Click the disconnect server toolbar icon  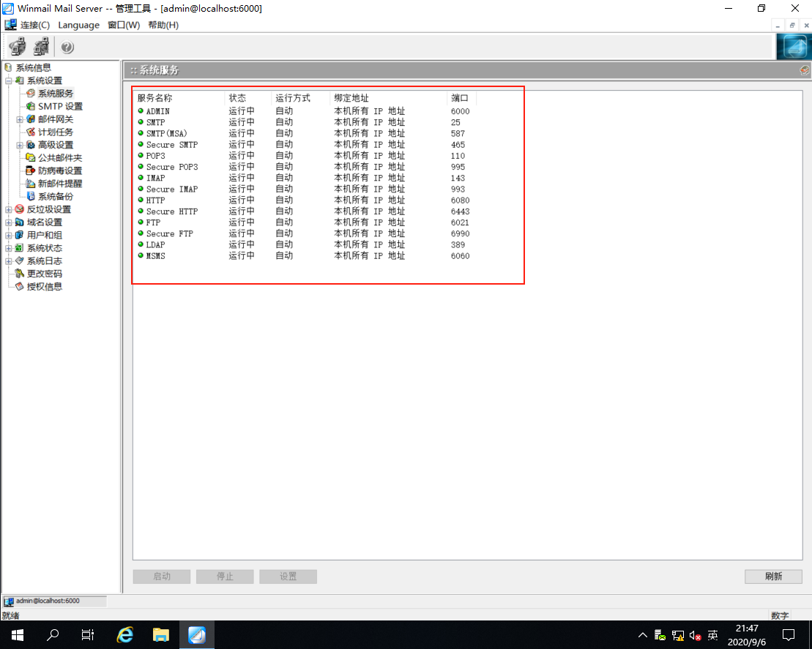point(42,47)
